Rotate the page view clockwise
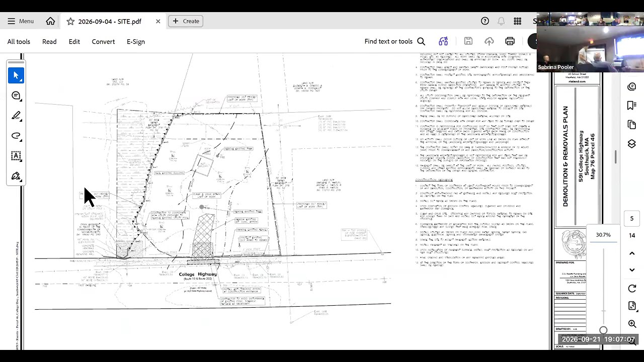Screen dimensions: 644x362 (x=632, y=289)
